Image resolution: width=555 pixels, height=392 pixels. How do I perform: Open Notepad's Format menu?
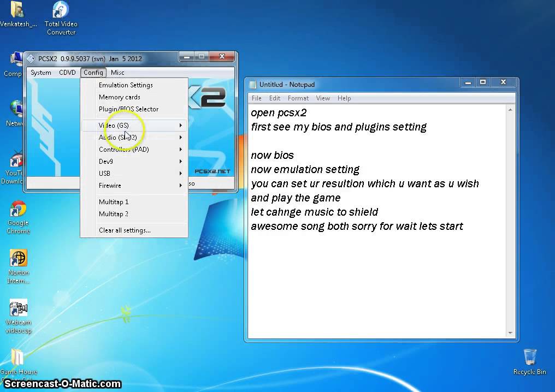pos(298,98)
